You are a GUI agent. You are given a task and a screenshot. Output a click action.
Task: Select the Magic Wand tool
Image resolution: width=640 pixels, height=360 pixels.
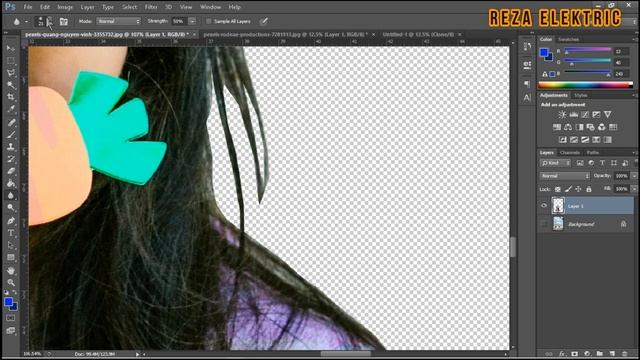(11, 85)
